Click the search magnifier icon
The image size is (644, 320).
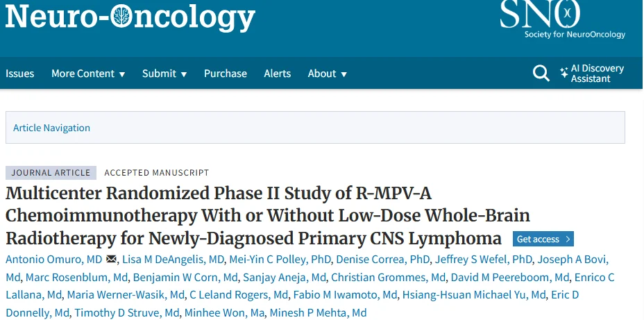[x=541, y=73]
